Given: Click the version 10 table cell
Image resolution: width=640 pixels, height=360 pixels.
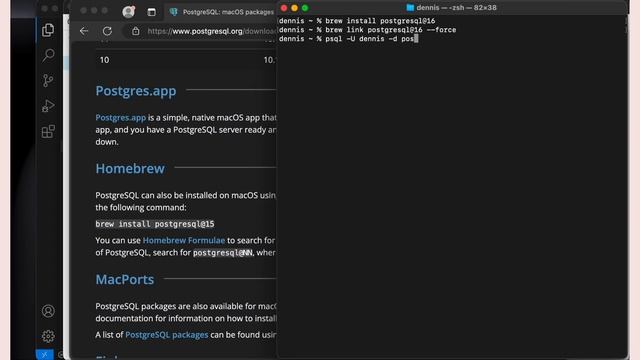Looking at the screenshot, I should click(104, 60).
